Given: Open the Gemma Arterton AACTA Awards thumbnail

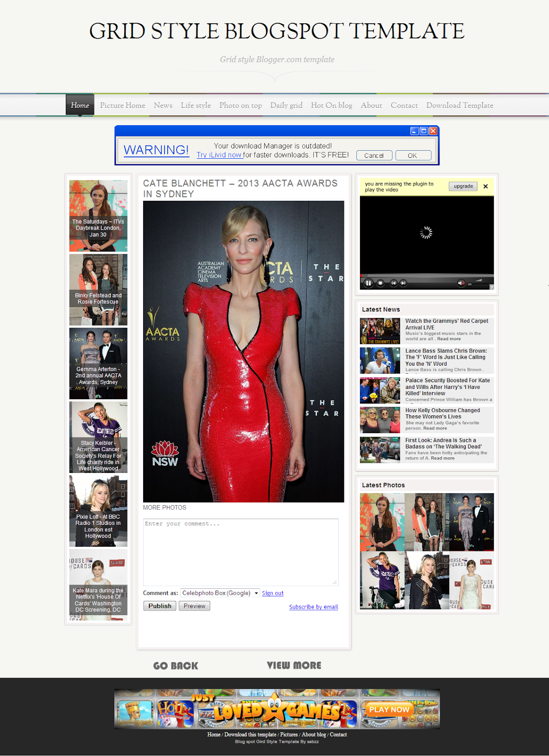Looking at the screenshot, I should click(98, 363).
